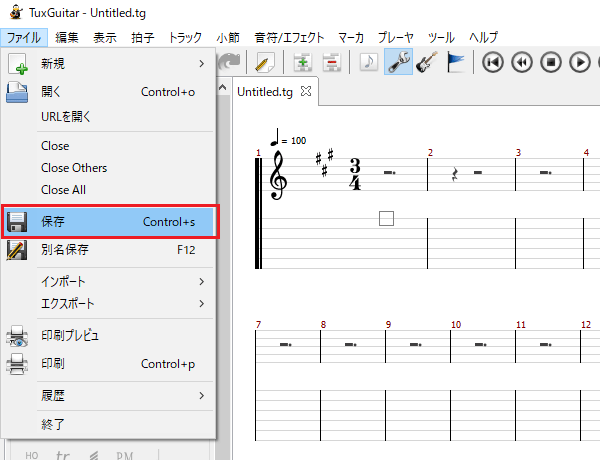Click the open folder icon beside 開く
Image resolution: width=600 pixels, height=460 pixels.
pos(17,92)
